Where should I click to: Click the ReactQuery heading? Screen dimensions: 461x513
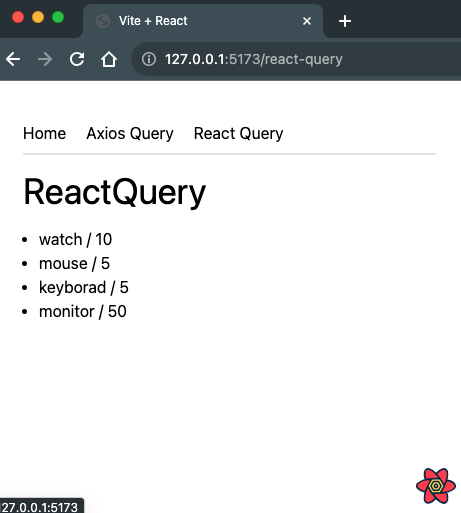pos(115,192)
